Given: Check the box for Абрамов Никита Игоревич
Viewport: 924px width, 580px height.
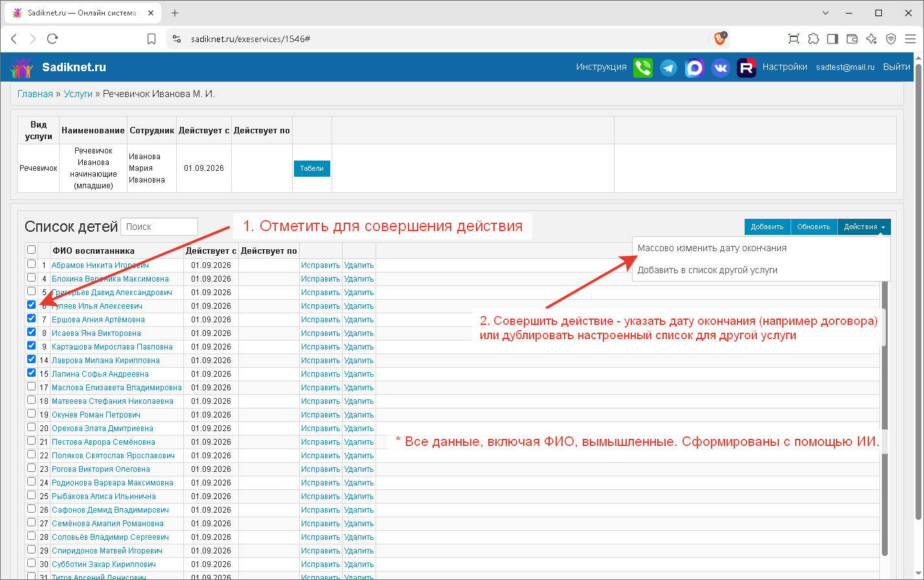Looking at the screenshot, I should tap(31, 264).
